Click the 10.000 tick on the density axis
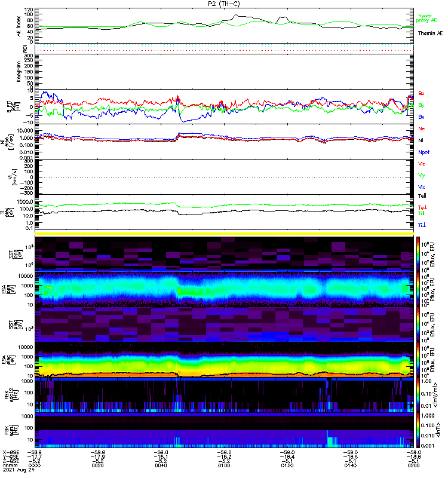Viewport: 448px width, 478px height. pos(26,131)
